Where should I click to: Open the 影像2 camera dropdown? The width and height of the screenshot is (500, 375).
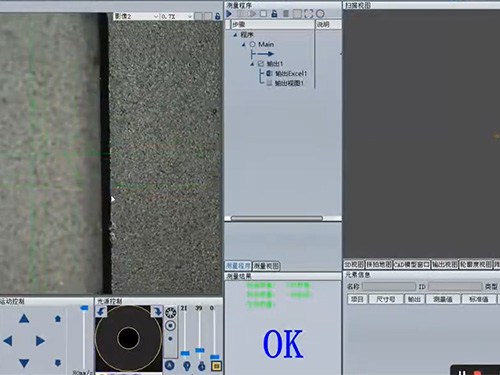tap(136, 16)
